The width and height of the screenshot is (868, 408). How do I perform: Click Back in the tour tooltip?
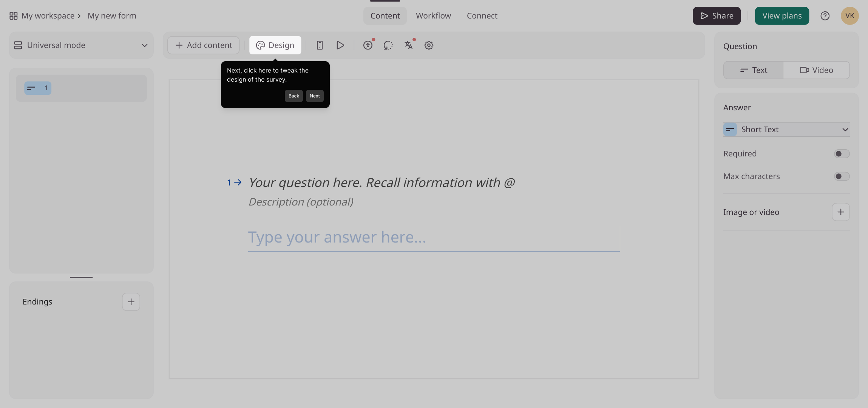point(293,96)
